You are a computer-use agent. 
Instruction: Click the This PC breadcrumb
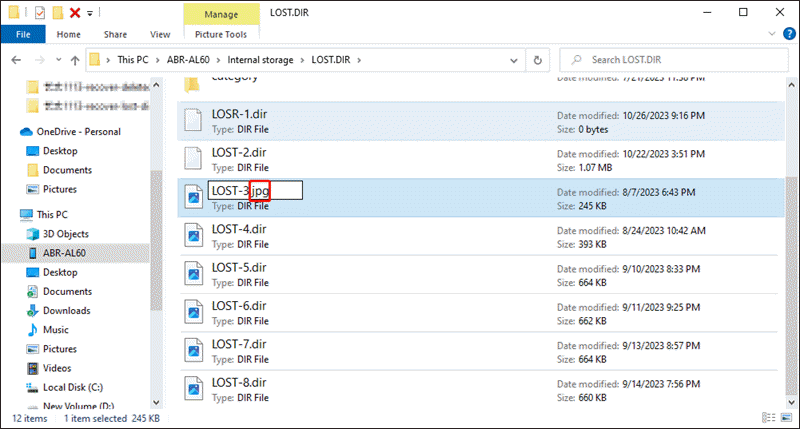[x=133, y=60]
